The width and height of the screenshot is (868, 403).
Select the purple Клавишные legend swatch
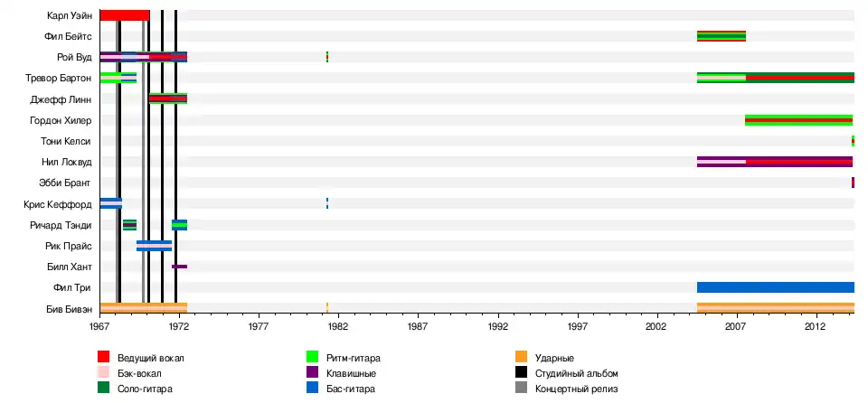coord(313,373)
